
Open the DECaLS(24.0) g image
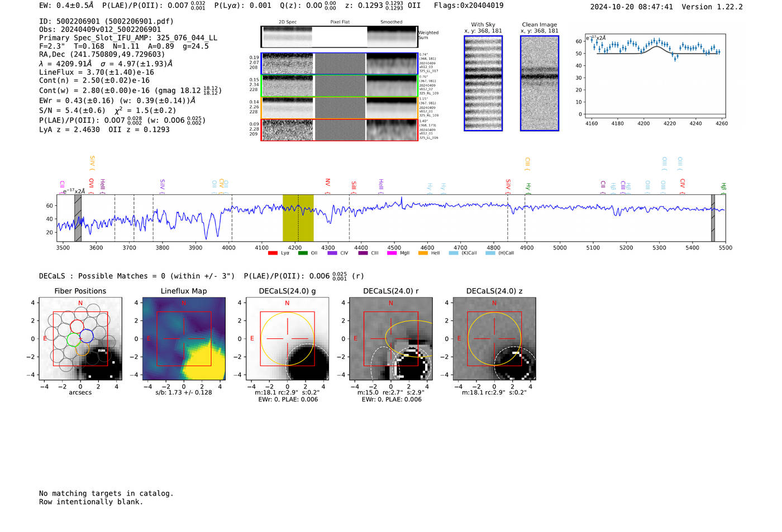click(288, 339)
